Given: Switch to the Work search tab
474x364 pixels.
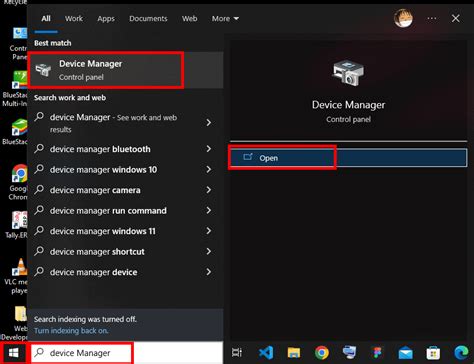Looking at the screenshot, I should (x=74, y=19).
